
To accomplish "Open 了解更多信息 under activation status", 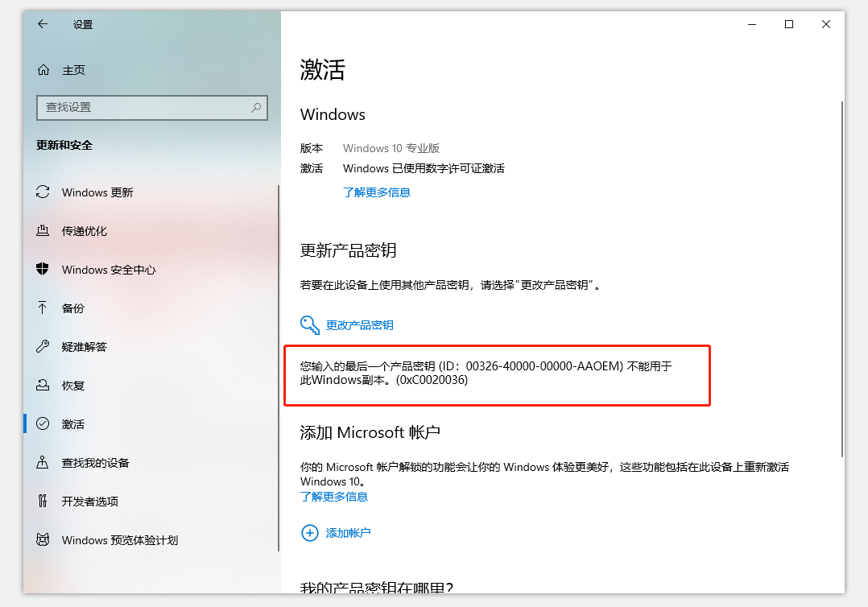I will coord(377,192).
